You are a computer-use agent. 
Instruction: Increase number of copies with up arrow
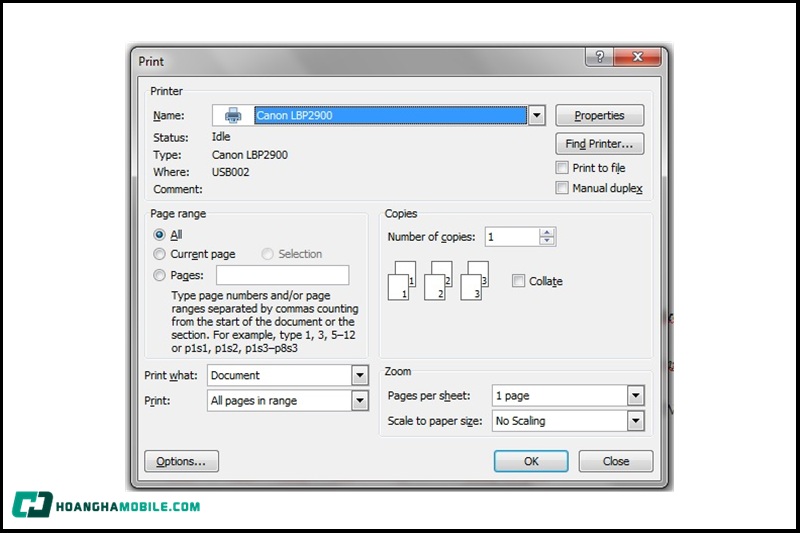pos(547,233)
